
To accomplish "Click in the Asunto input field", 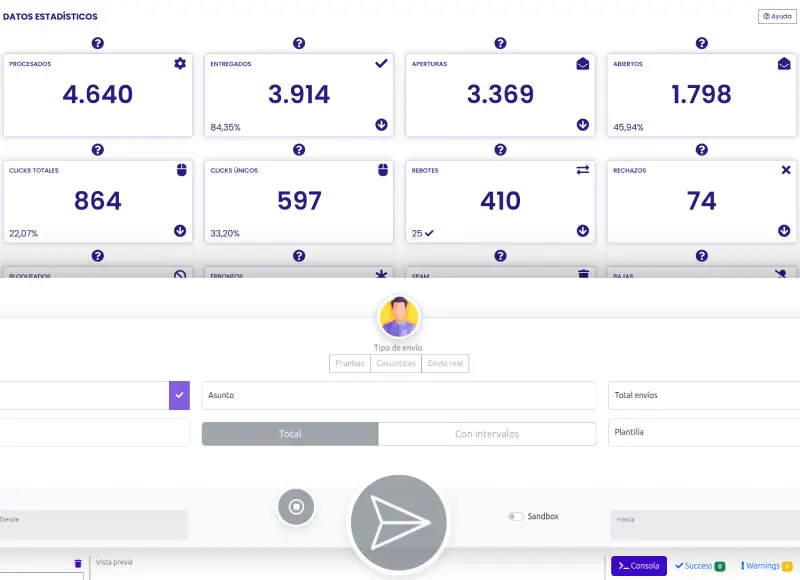I will coord(399,395).
